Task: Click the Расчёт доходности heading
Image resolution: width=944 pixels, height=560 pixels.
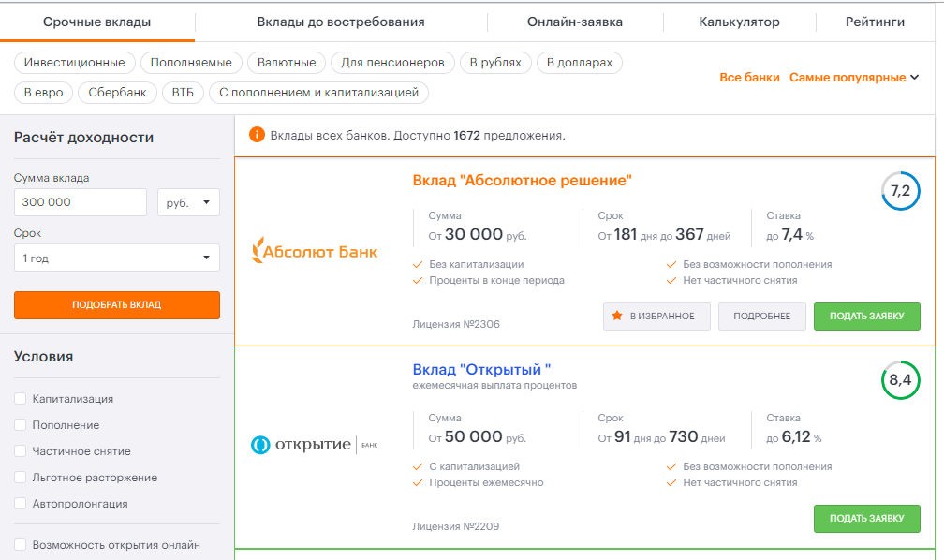Action: (x=83, y=138)
